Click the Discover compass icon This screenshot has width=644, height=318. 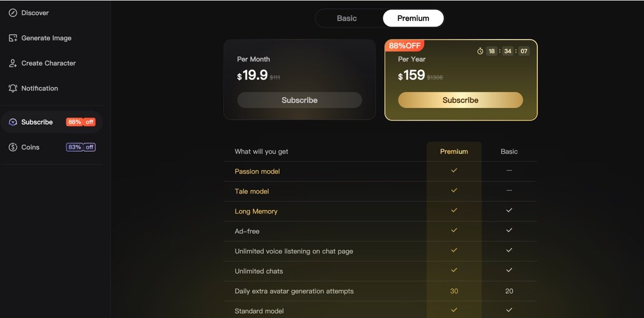(x=13, y=13)
